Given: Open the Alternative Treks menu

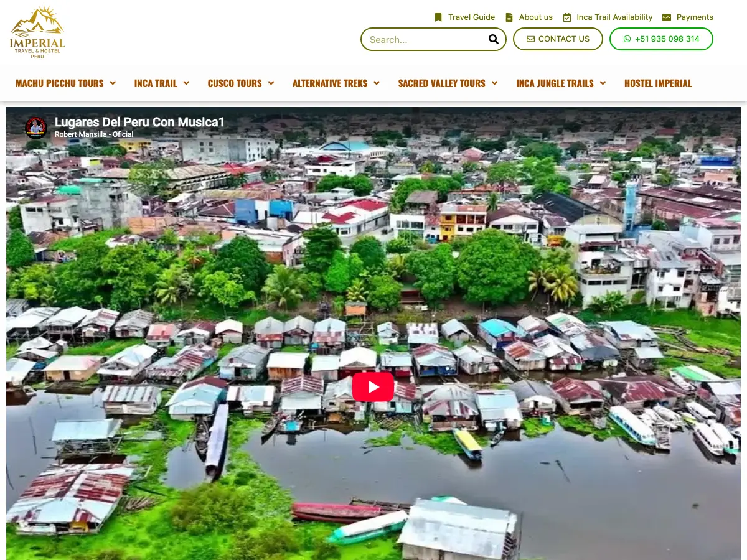Looking at the screenshot, I should coord(330,83).
